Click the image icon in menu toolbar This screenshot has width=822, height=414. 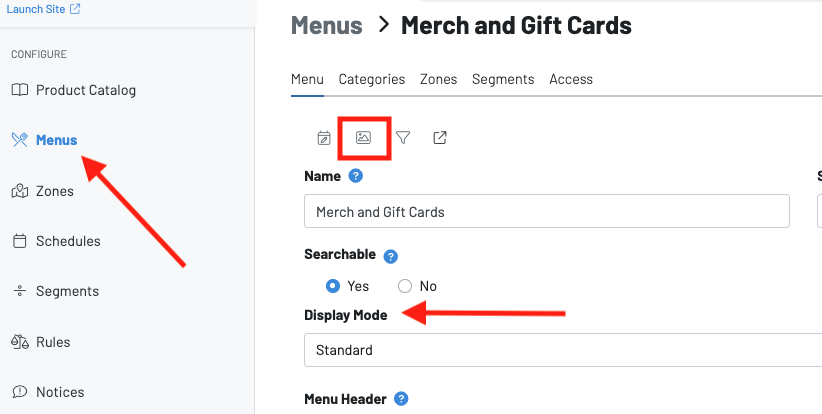click(364, 138)
